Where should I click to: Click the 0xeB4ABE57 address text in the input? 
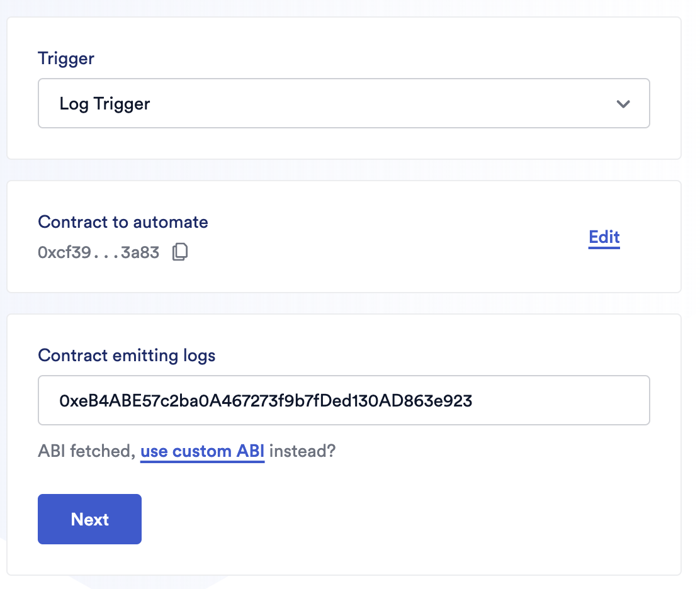[266, 400]
